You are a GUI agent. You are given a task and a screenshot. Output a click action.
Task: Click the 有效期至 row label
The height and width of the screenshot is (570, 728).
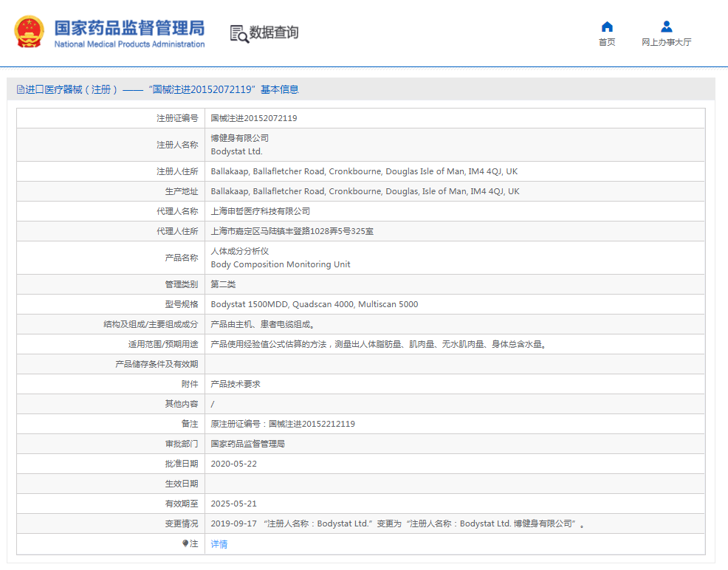182,504
